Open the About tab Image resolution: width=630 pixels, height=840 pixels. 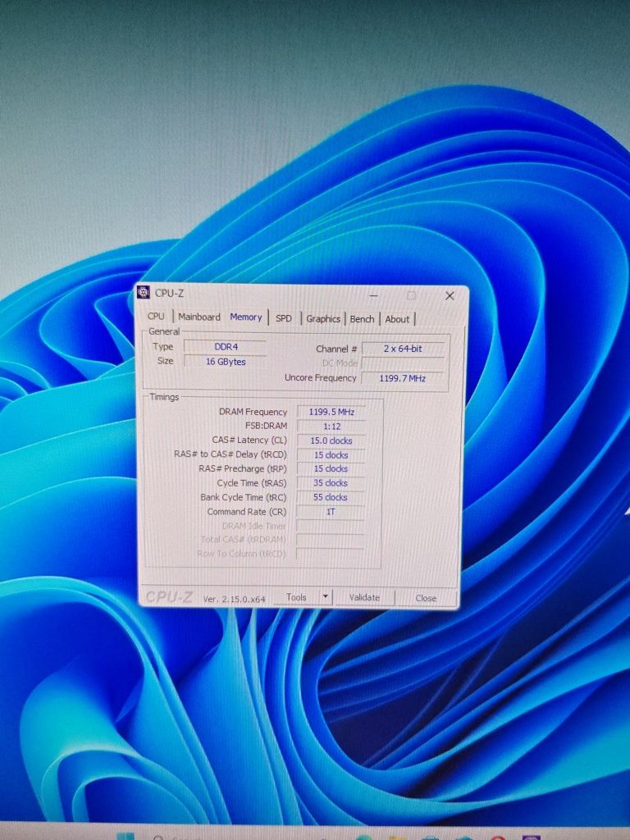(397, 319)
